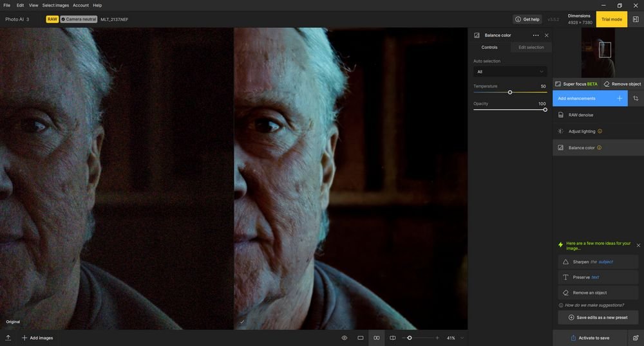Open the Remove object tool
This screenshot has width=644, height=346.
[622, 84]
